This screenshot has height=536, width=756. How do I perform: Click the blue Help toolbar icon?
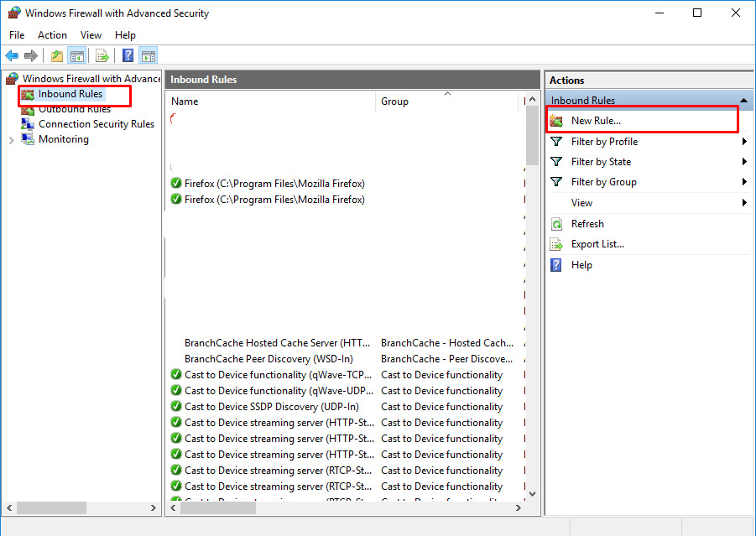click(x=128, y=56)
